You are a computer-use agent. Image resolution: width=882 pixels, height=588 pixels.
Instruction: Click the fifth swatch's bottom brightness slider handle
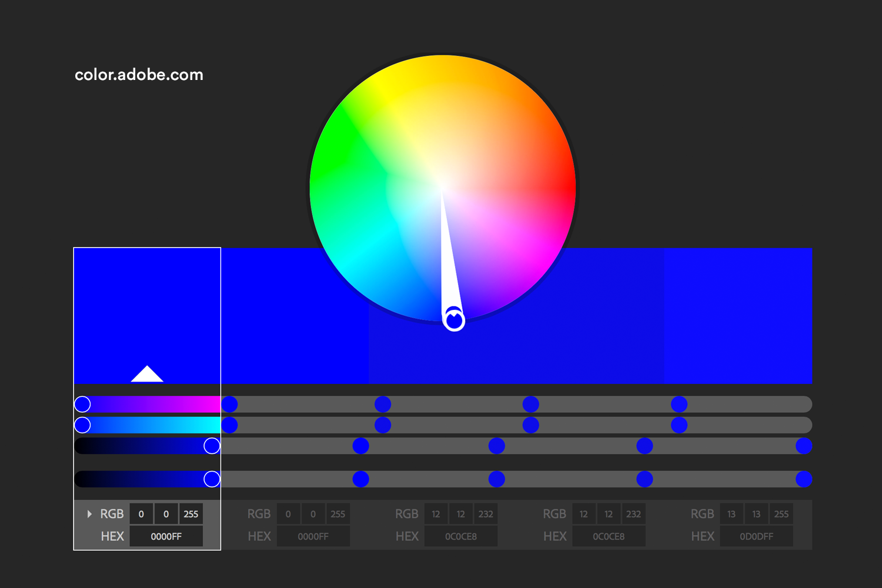pos(803,479)
